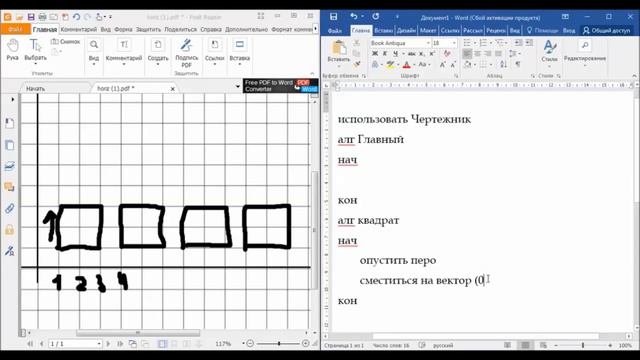The width and height of the screenshot is (640, 360).
Task: Click Word zoom slider handle
Action: click(583, 345)
